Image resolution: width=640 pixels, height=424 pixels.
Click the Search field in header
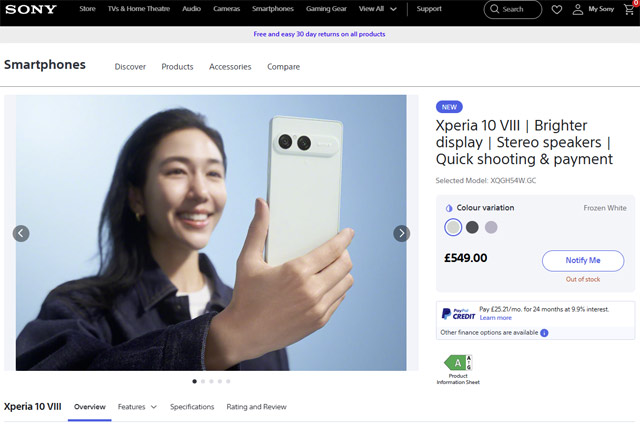[513, 9]
